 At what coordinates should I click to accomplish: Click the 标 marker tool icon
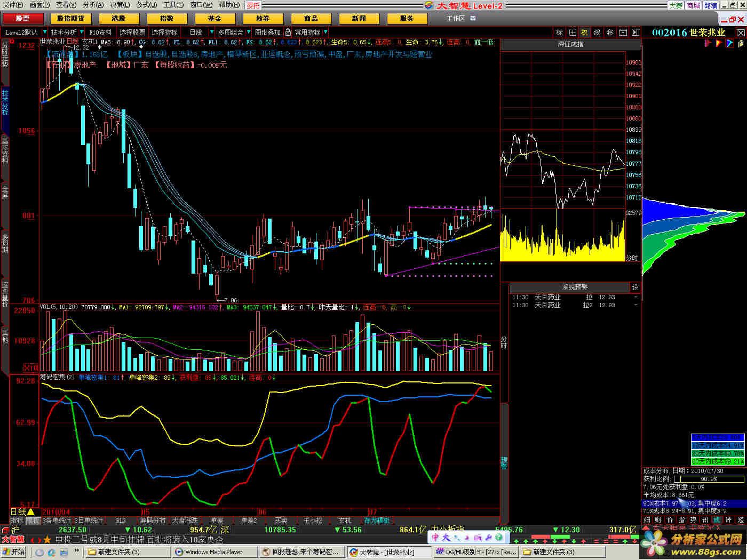click(560, 33)
